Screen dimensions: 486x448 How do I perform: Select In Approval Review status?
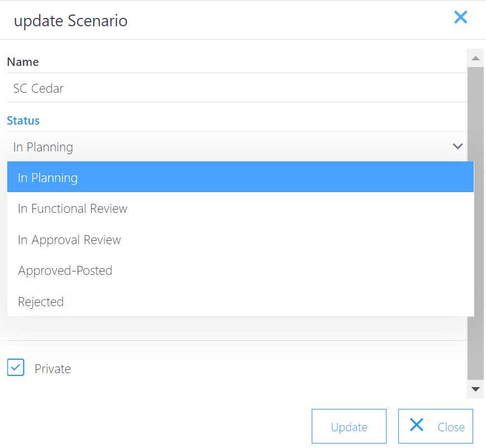[x=69, y=240]
